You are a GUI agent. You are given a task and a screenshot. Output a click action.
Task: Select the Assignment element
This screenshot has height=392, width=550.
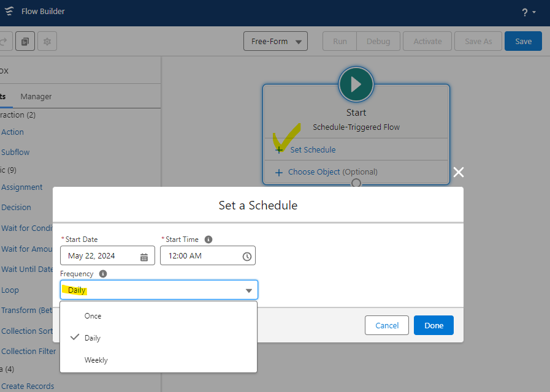(21, 187)
